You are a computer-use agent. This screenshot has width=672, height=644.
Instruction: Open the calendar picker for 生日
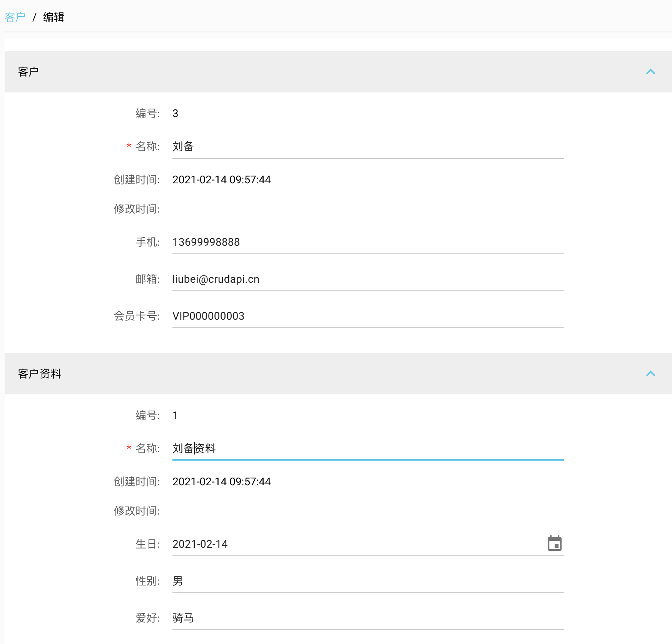(554, 543)
